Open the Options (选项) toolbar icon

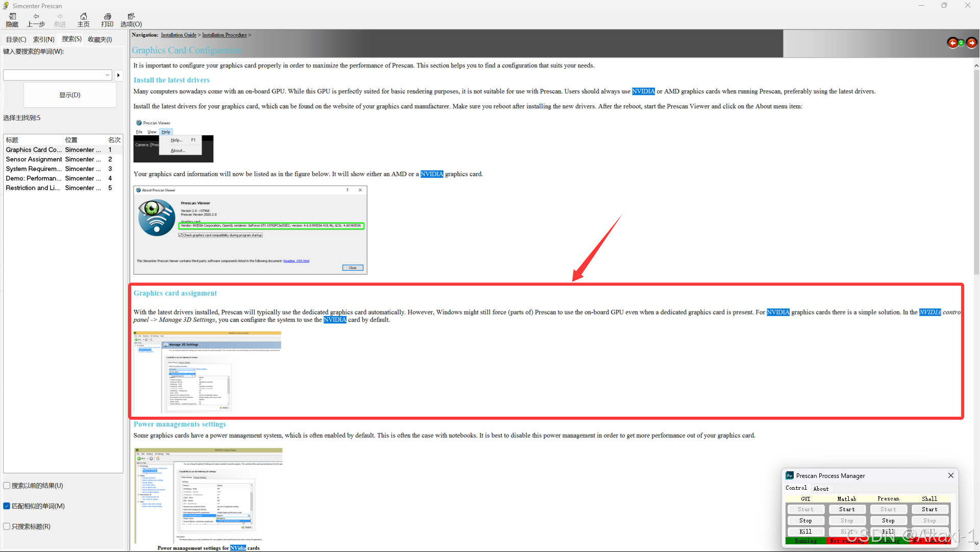point(131,20)
